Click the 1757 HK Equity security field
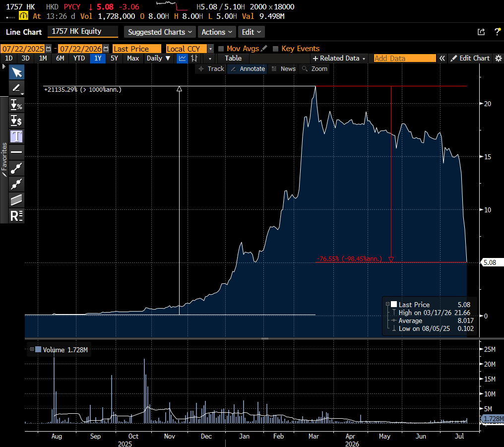 pyautogui.click(x=83, y=31)
